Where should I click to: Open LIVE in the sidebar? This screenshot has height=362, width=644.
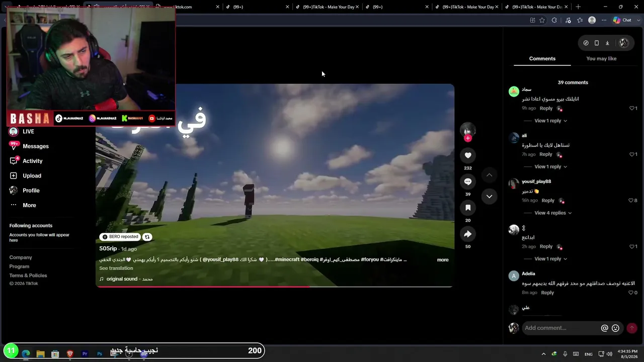pyautogui.click(x=29, y=131)
